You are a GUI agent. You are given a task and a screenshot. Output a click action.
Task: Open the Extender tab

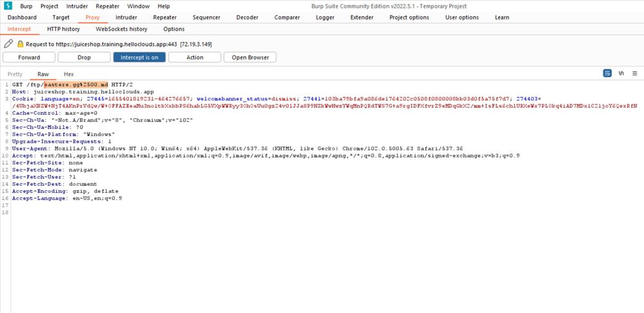[x=362, y=17]
